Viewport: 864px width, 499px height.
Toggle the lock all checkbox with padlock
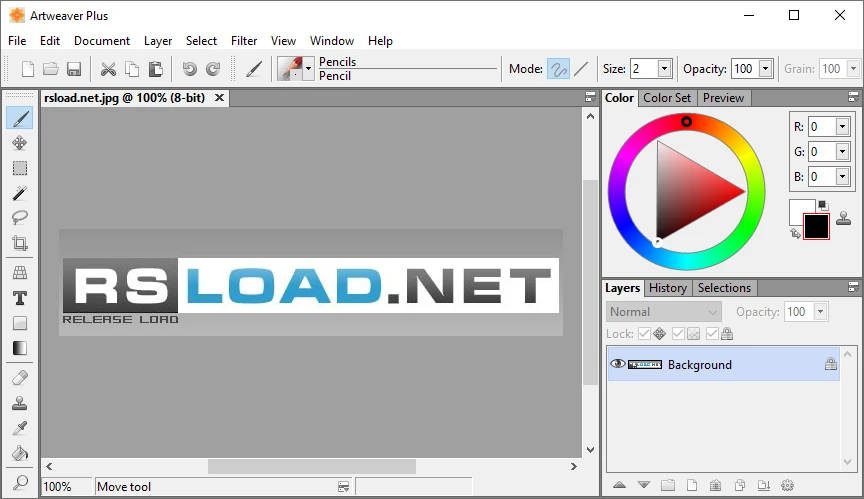point(711,334)
